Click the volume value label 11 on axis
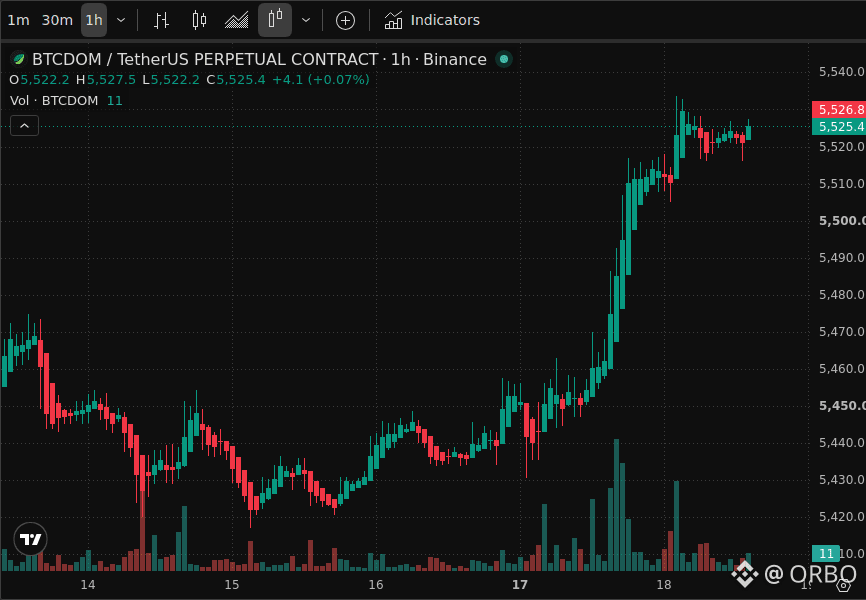The image size is (866, 600). pos(826,554)
